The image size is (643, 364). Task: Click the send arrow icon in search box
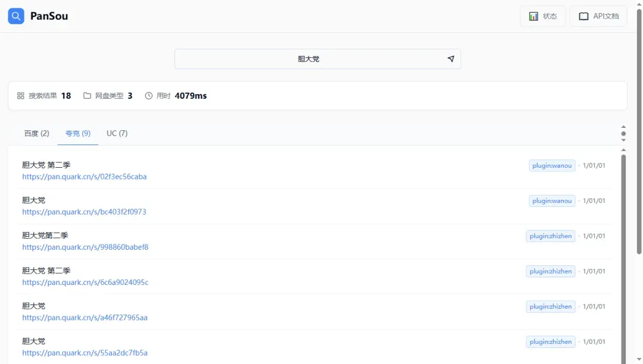click(x=451, y=59)
